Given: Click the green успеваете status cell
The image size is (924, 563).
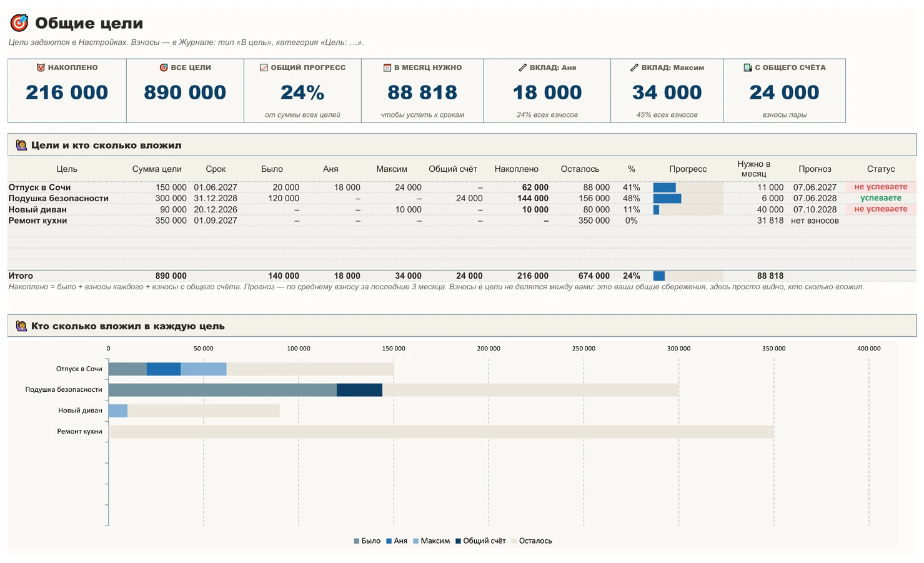Looking at the screenshot, I should [881, 198].
